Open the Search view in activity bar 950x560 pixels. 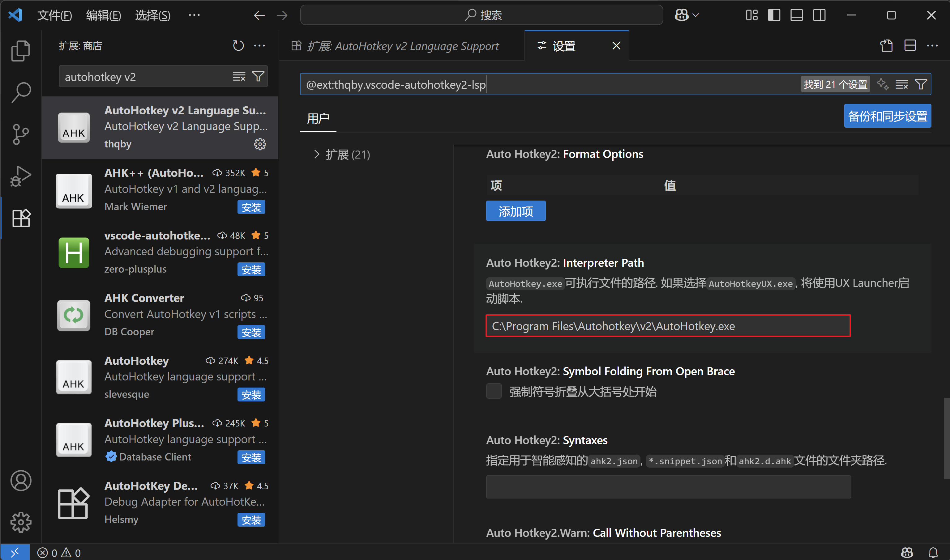click(x=21, y=92)
